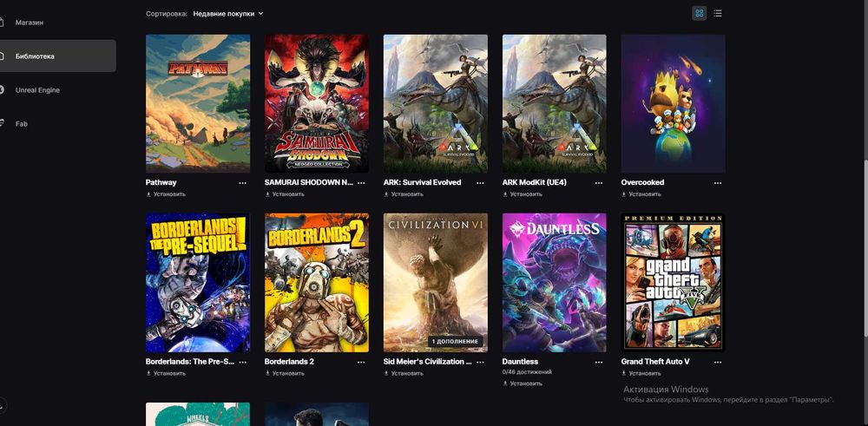Click '1 ДОПОЛНЕНИЕ' badge on Civilization VI

455,341
